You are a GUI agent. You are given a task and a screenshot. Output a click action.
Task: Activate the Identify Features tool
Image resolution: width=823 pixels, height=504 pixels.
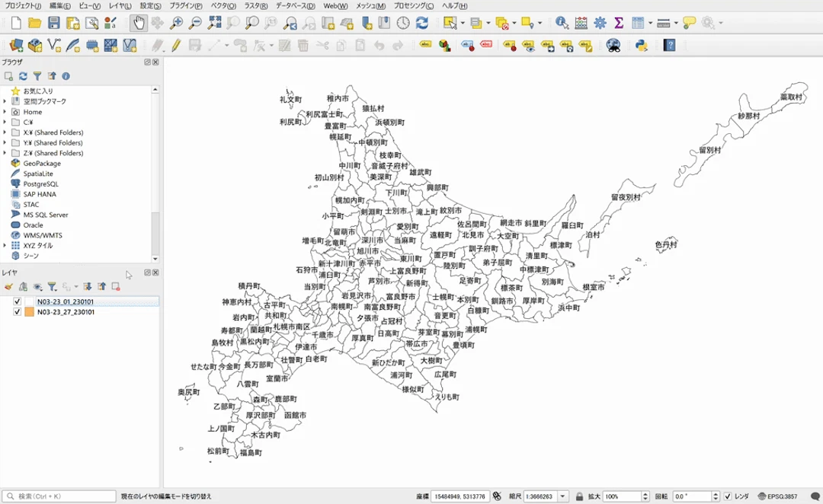click(x=562, y=23)
